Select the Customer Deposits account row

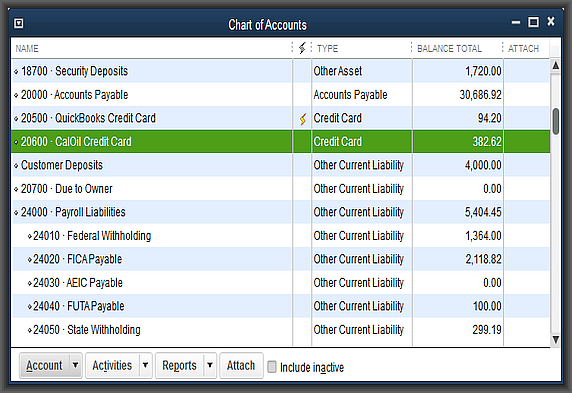(x=280, y=165)
